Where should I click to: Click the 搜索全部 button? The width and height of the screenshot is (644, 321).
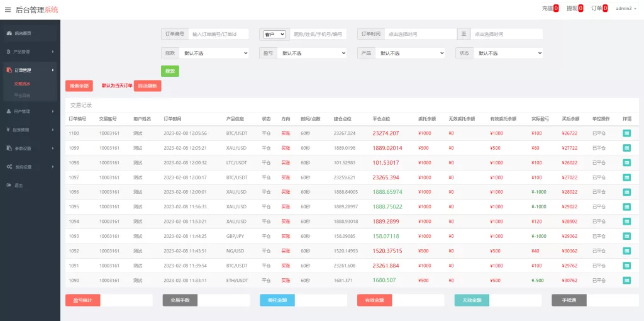(79, 86)
